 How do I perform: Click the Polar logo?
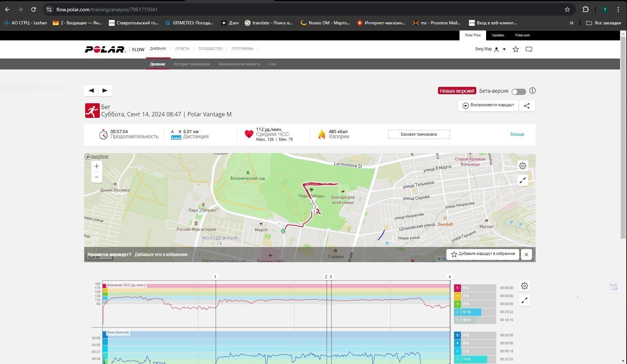(x=105, y=49)
